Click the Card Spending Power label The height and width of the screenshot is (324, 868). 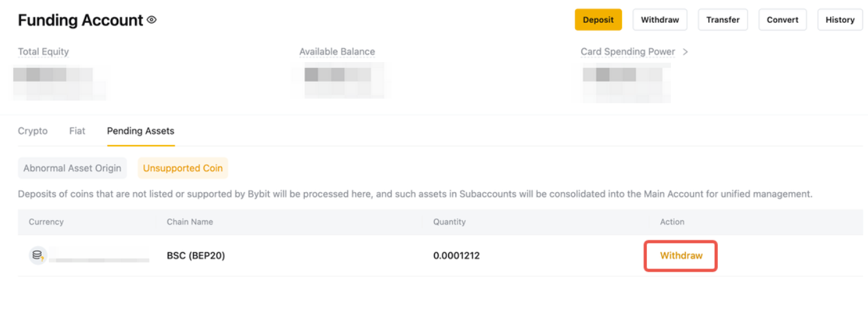pos(628,52)
